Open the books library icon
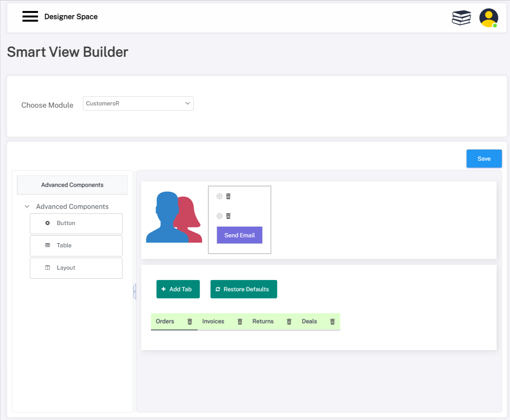510x420 pixels. 461,17
